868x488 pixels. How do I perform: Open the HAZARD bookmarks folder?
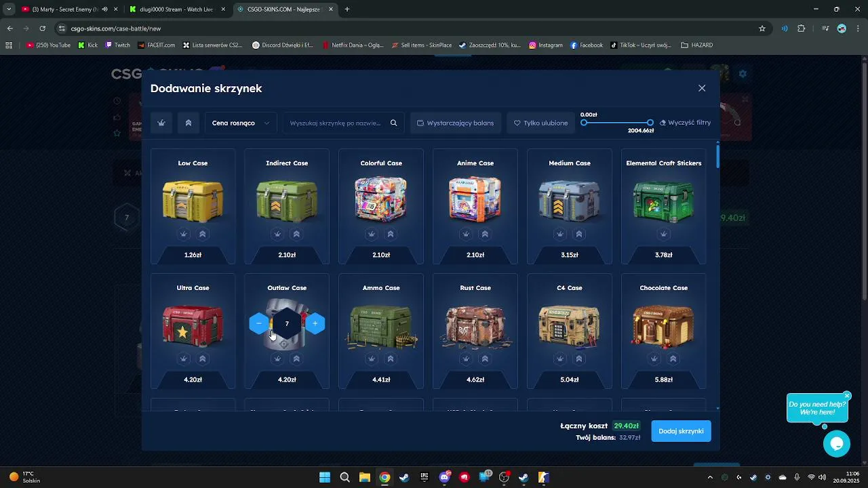pyautogui.click(x=696, y=45)
